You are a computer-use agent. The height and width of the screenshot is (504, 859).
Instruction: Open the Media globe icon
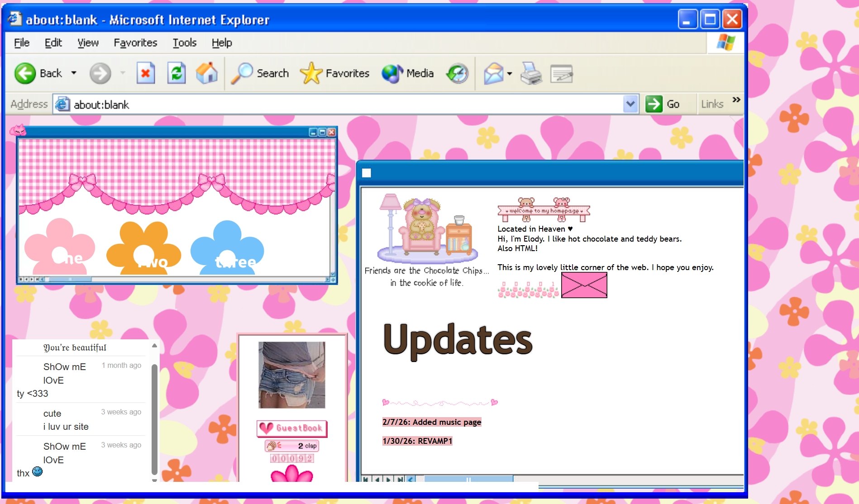click(x=392, y=73)
